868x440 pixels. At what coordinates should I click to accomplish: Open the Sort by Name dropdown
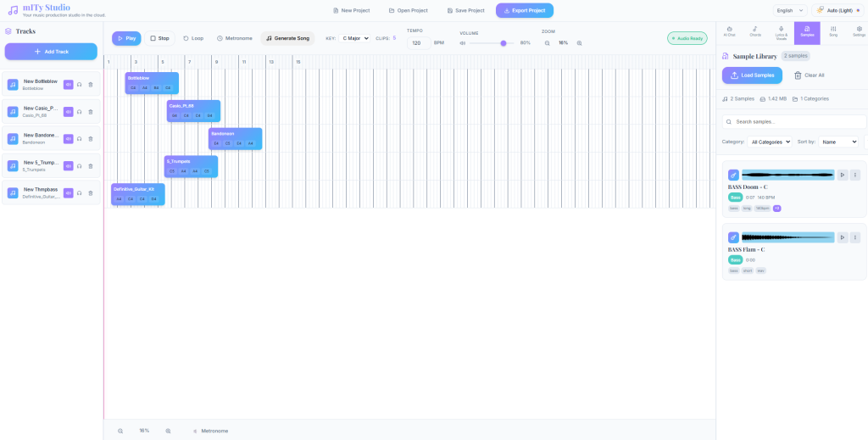(838, 142)
